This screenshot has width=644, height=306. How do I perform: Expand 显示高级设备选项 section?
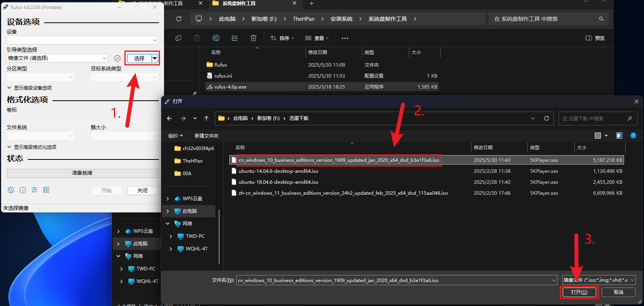(29, 88)
